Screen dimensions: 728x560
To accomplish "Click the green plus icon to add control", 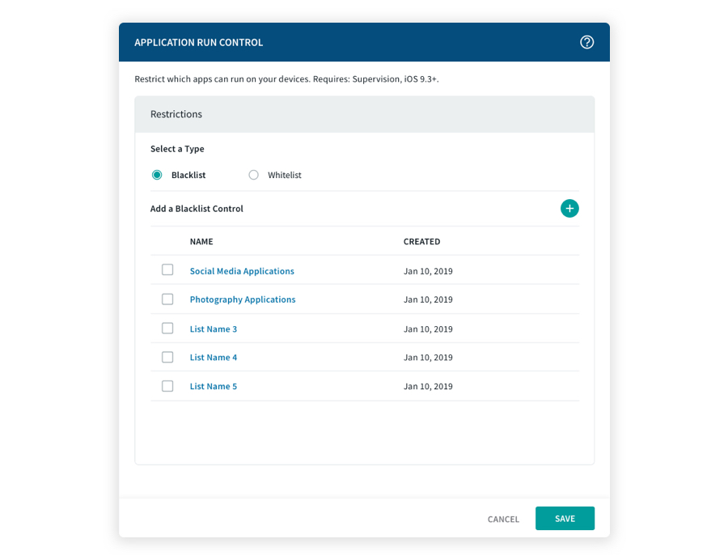I will click(569, 209).
